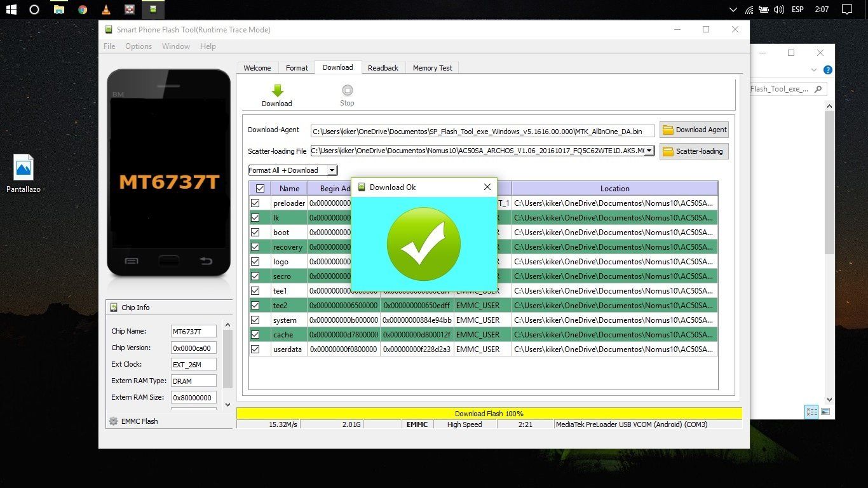Expand the ribbon chevron in Explorer window

814,70
